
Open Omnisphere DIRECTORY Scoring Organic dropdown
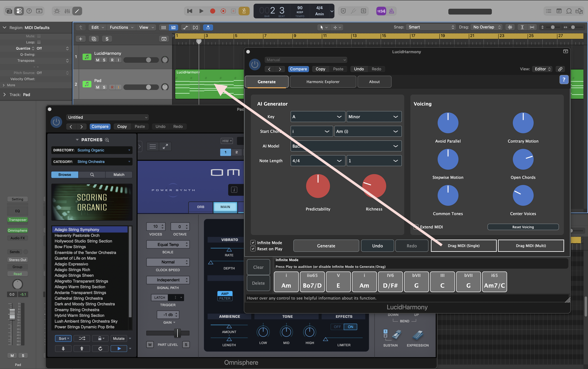tap(92, 150)
